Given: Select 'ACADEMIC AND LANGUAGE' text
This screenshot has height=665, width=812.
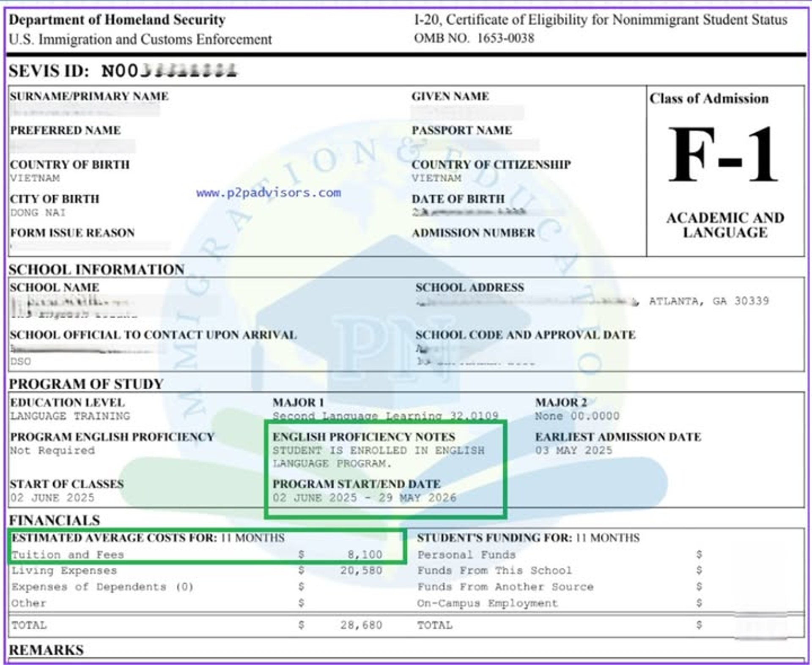Looking at the screenshot, I should coord(725,225).
